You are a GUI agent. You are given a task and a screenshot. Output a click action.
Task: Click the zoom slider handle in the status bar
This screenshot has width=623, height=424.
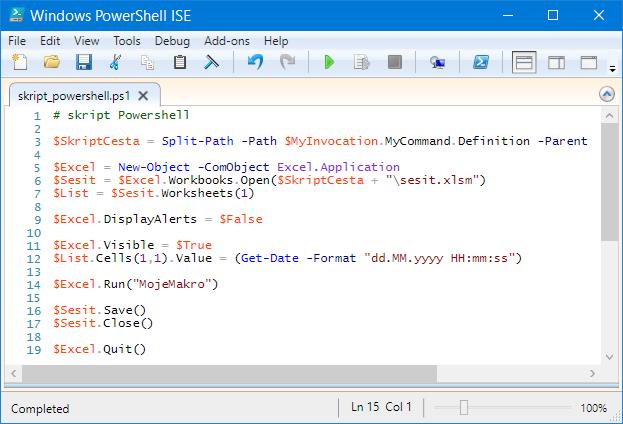[464, 407]
